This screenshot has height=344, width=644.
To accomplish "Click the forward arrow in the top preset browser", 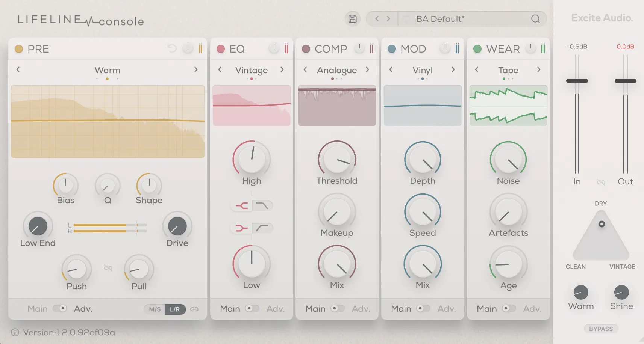I will tap(388, 18).
